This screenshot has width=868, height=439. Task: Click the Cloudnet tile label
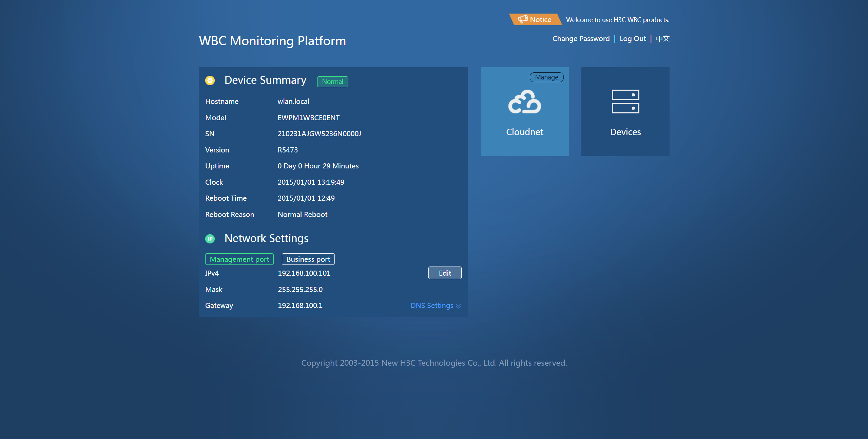point(524,132)
